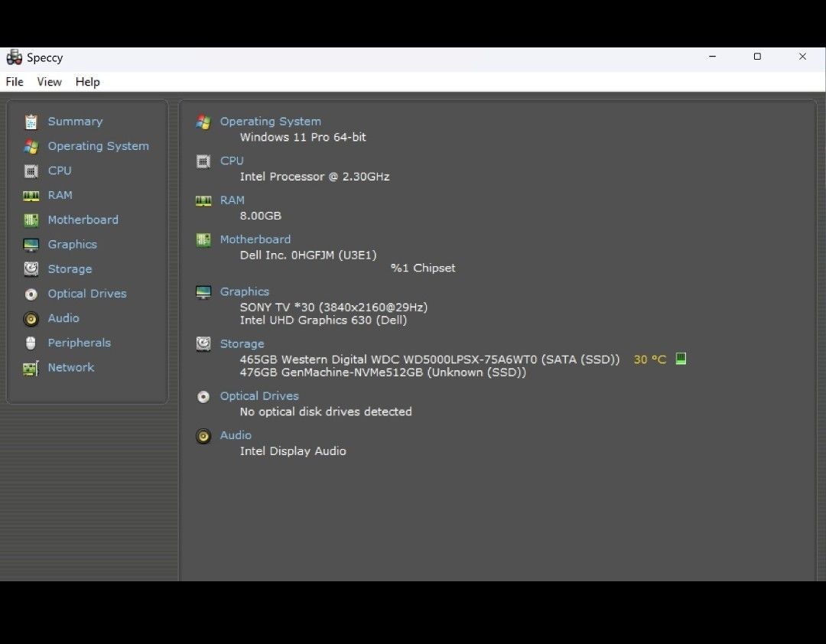The height and width of the screenshot is (644, 826).
Task: Click the Graphics monitor icon in summary panel
Action: tap(203, 292)
